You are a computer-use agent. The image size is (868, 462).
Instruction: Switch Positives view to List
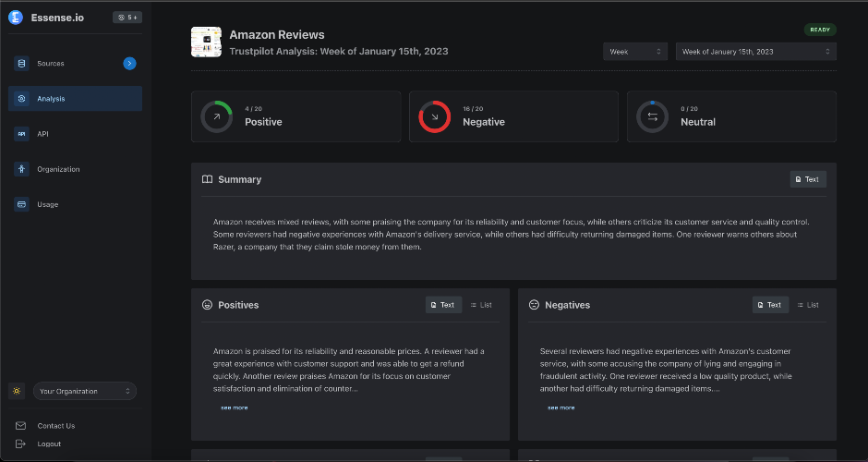[x=481, y=305]
